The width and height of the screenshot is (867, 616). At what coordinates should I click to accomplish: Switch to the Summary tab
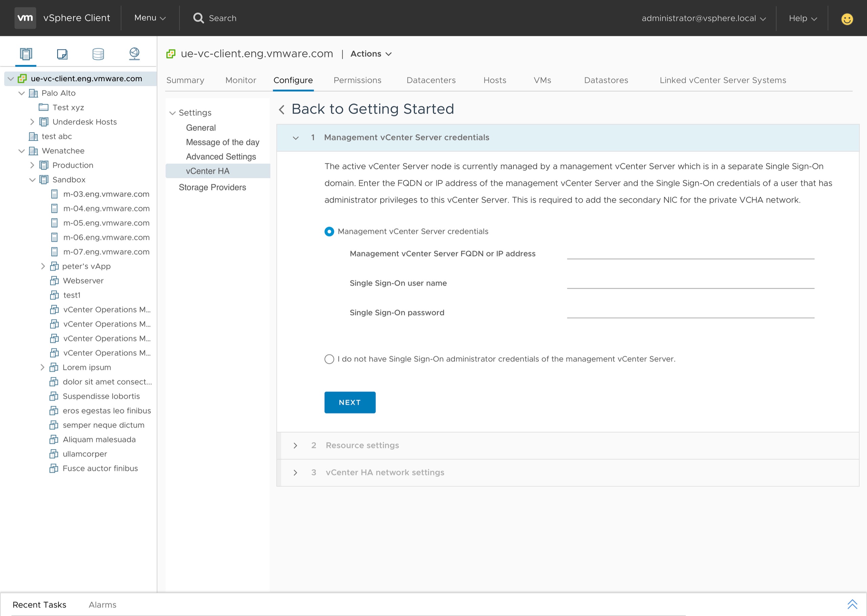pyautogui.click(x=185, y=81)
